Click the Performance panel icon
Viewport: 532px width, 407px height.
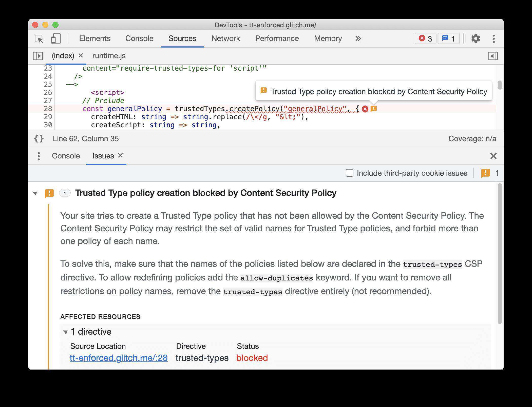click(276, 38)
